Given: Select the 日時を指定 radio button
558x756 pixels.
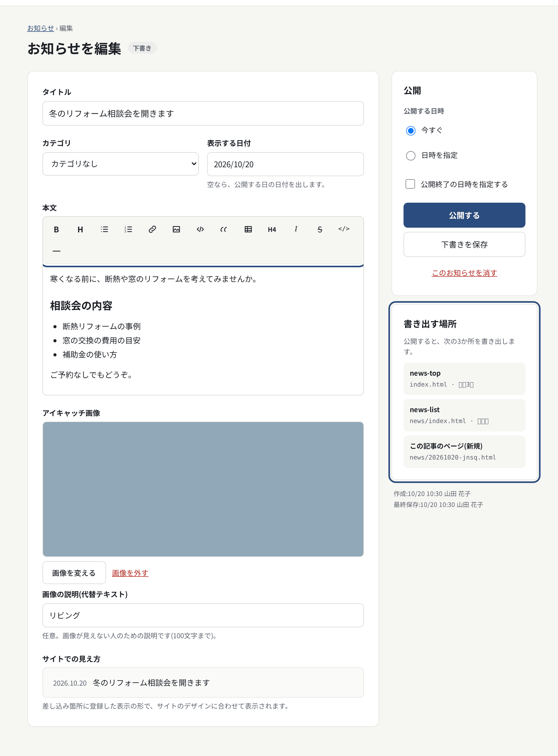Looking at the screenshot, I should pos(411,155).
